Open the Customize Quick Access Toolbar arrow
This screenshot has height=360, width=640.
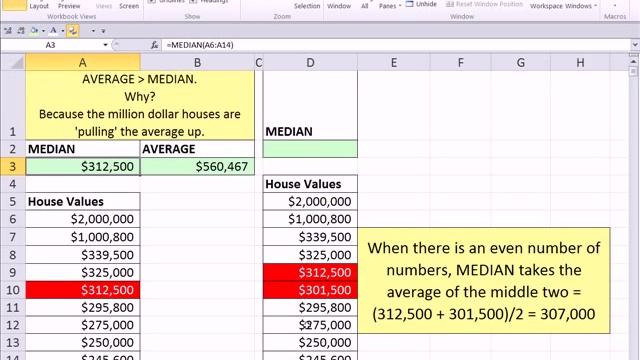(103, 31)
